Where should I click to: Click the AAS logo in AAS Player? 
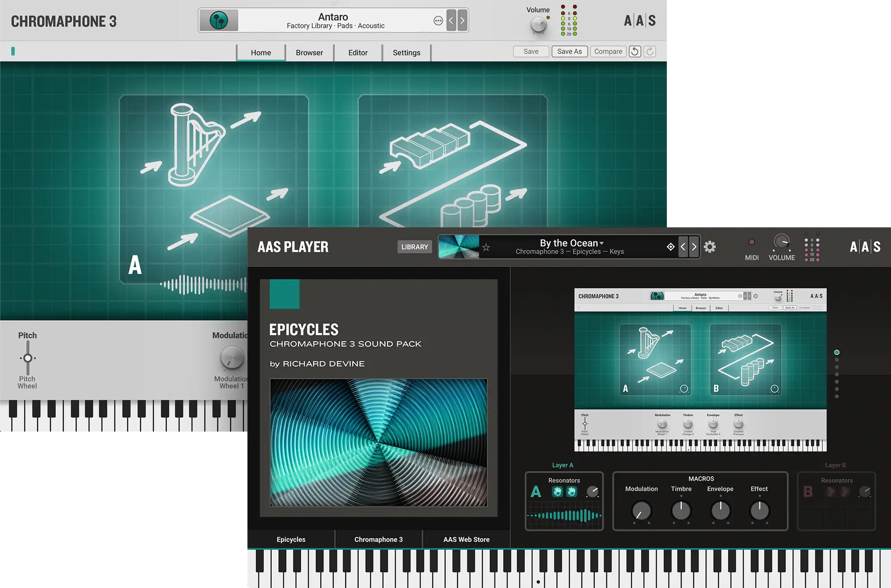pos(865,247)
